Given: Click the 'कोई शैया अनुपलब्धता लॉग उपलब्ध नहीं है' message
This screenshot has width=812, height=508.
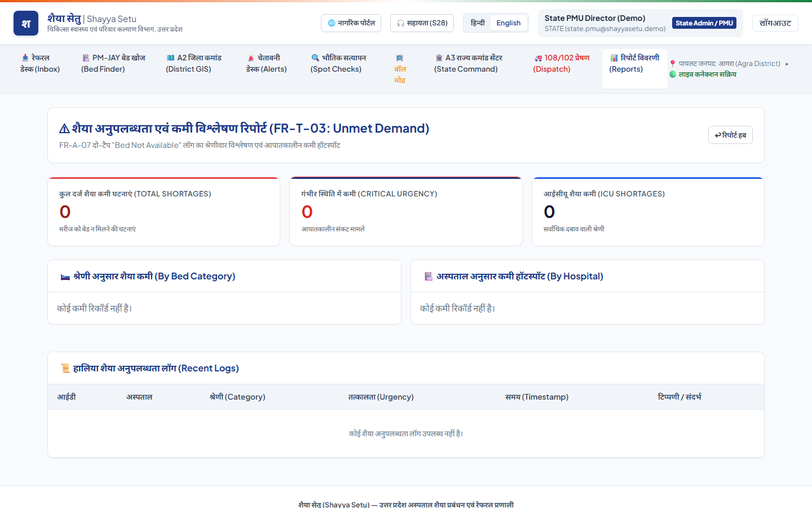Looking at the screenshot, I should (406, 433).
